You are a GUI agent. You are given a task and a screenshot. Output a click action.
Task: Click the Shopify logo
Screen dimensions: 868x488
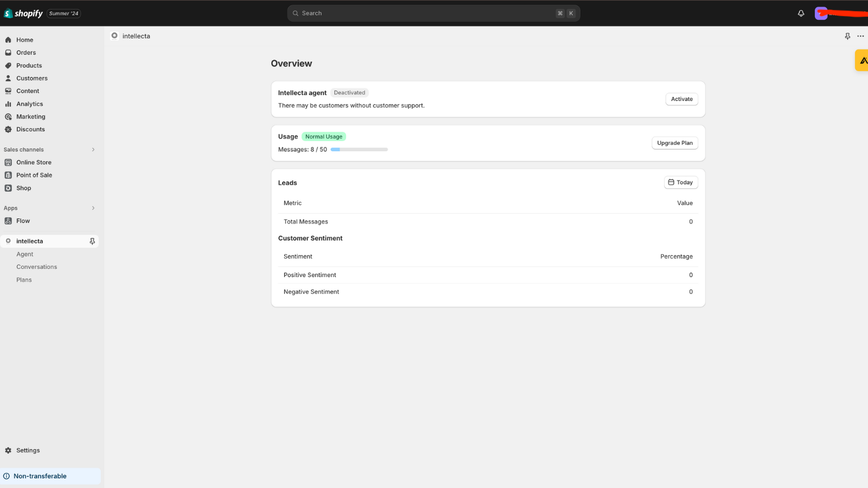[23, 13]
